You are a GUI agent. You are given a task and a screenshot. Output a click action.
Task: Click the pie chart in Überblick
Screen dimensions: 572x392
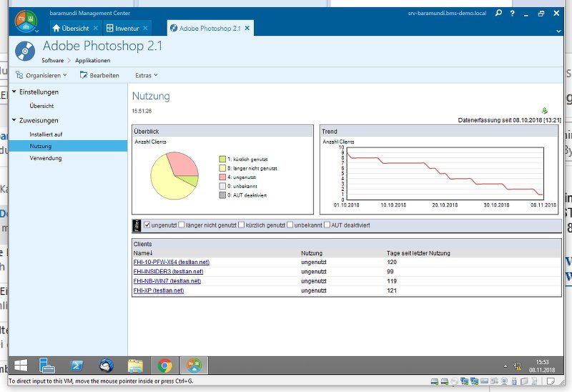pyautogui.click(x=174, y=175)
